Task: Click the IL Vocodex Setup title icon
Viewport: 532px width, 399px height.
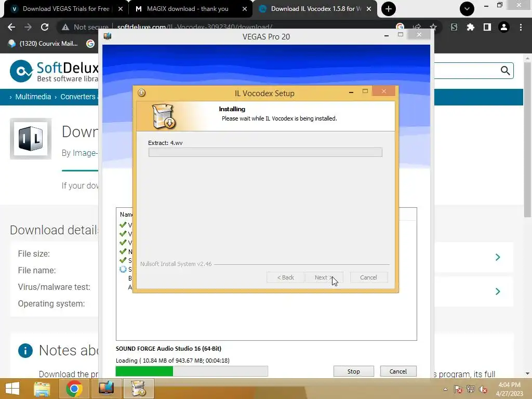Action: point(141,92)
